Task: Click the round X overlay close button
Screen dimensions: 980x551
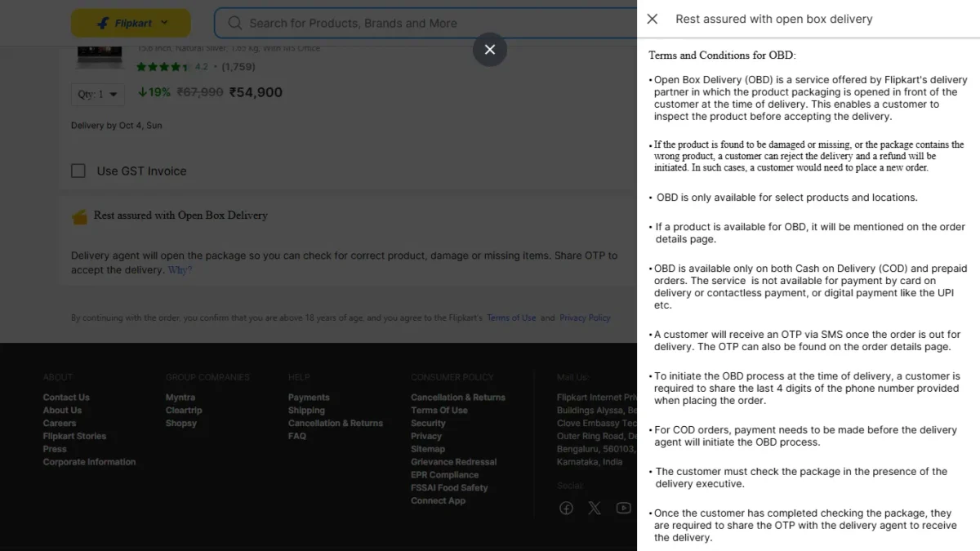Action: point(490,50)
